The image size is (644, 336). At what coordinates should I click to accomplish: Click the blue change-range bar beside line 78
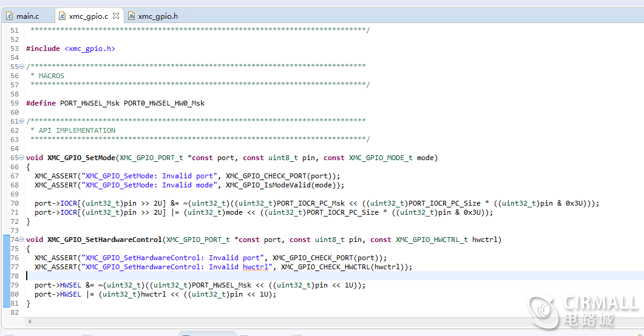[x=6, y=276]
